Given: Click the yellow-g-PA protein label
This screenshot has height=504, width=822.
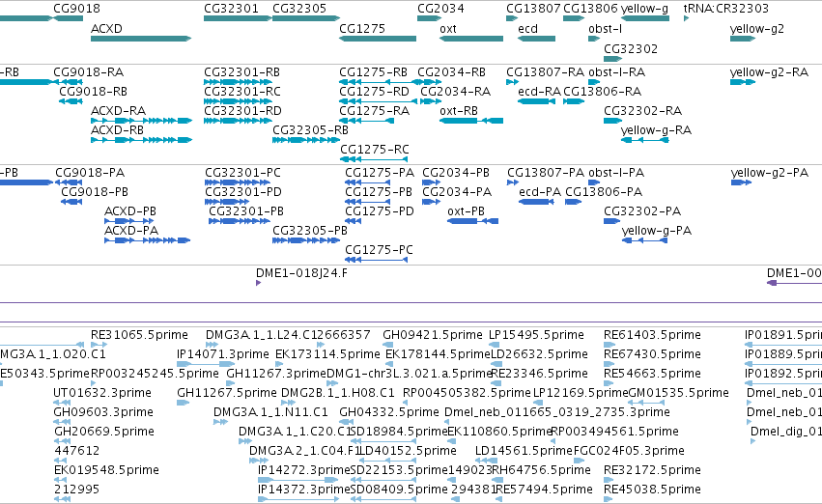Looking at the screenshot, I should 657,231.
